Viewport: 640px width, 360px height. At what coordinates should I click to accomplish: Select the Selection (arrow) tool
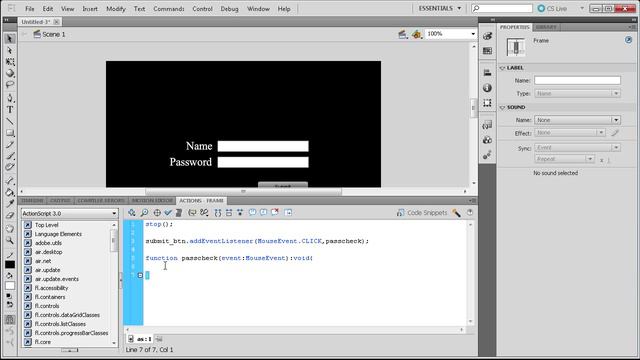(x=10, y=39)
